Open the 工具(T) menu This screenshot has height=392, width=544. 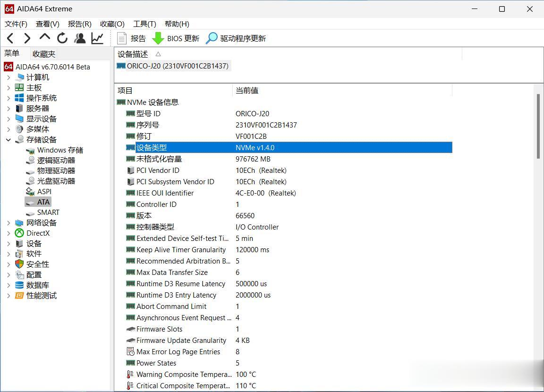point(144,24)
